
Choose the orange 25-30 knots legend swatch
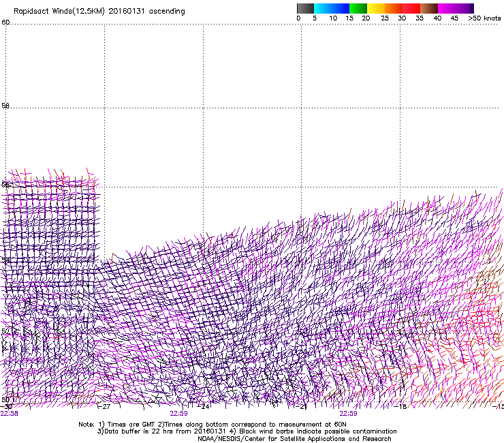[x=394, y=8]
